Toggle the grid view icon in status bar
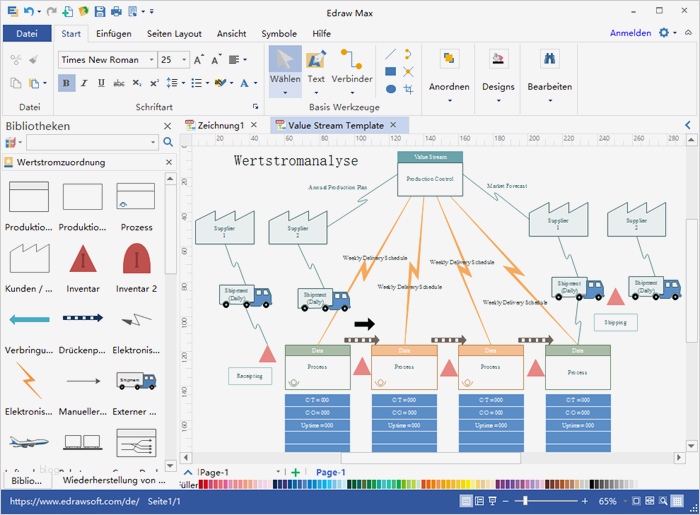 [677, 501]
